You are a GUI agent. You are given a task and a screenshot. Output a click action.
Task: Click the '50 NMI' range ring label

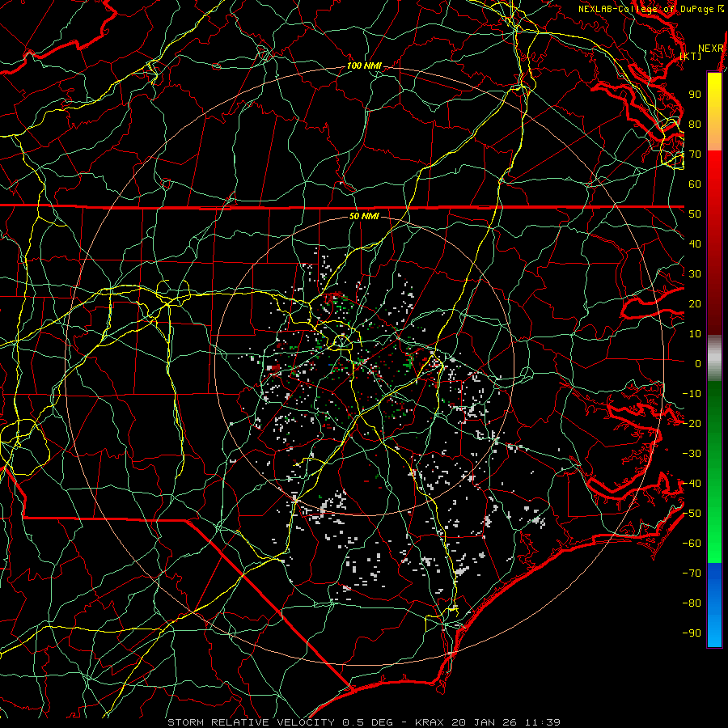(x=364, y=216)
